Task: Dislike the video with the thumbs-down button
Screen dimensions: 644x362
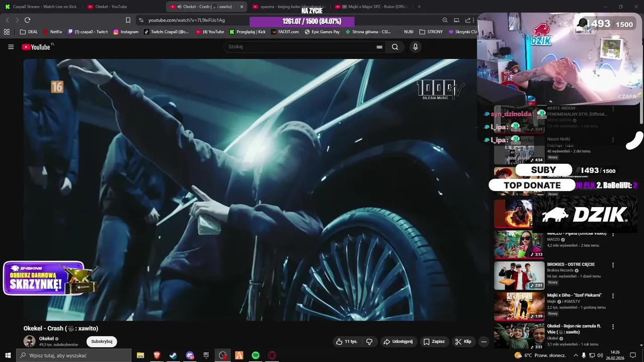Action: (369, 341)
